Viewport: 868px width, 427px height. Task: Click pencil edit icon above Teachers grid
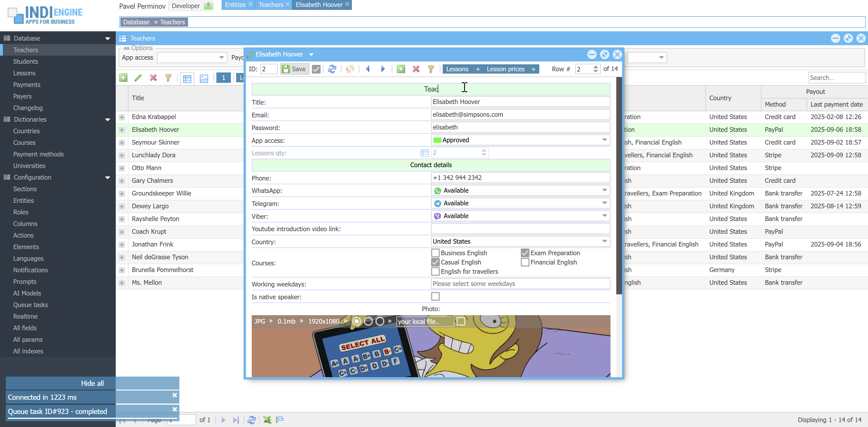point(138,78)
